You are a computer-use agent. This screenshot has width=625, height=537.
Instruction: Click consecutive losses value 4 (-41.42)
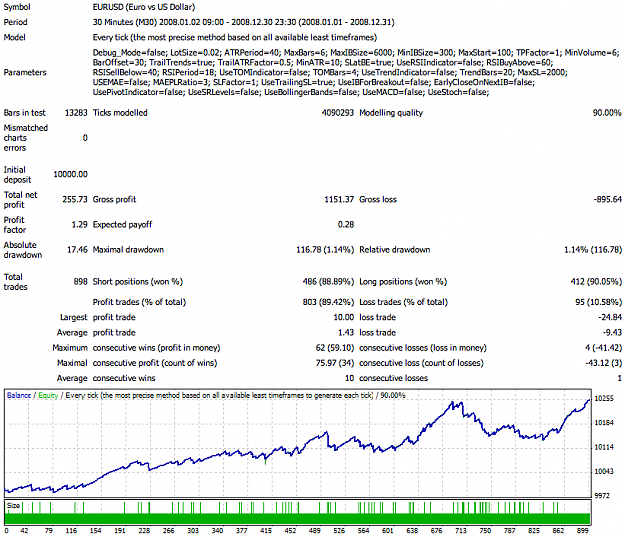[x=603, y=348]
